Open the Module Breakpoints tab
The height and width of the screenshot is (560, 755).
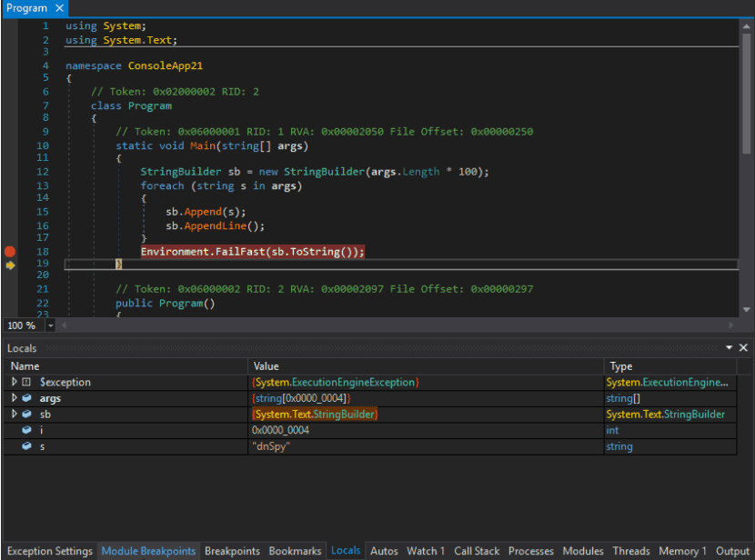(x=148, y=551)
